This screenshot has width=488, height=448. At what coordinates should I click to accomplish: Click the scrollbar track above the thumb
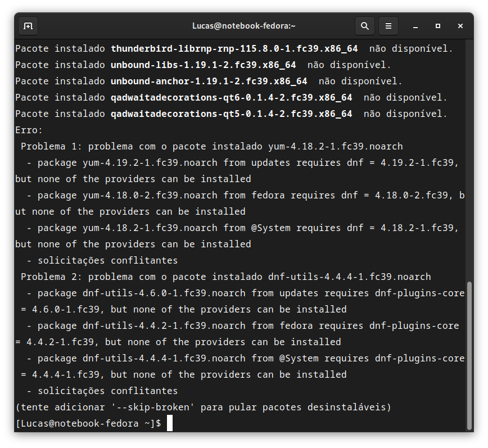(469, 160)
